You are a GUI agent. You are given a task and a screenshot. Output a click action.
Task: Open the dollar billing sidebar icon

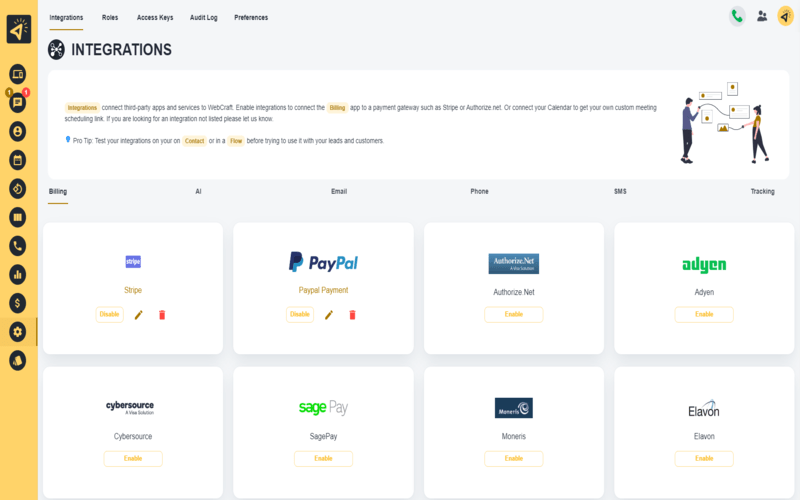point(17,303)
